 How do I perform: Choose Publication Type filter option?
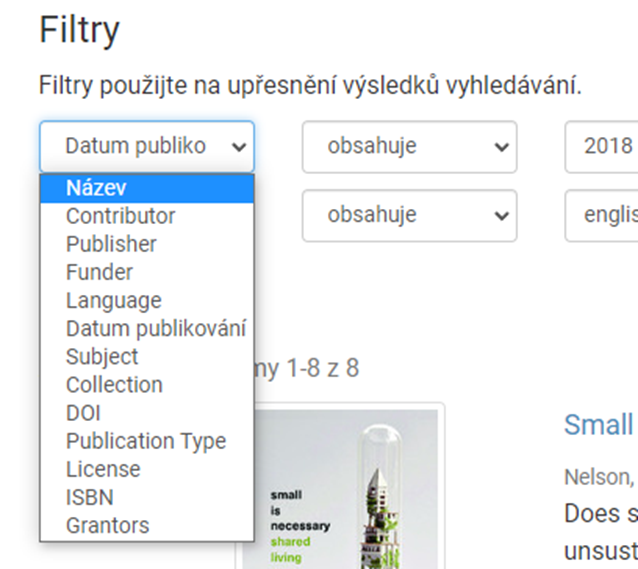[x=147, y=441]
